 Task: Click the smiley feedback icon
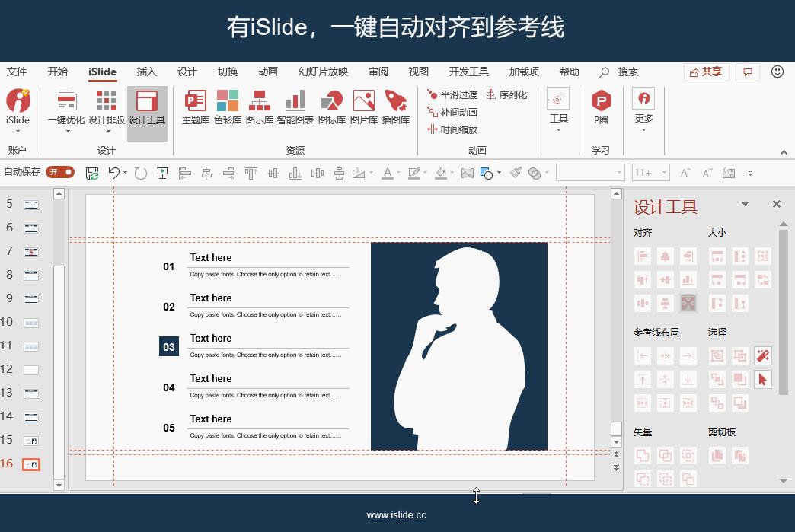[777, 72]
